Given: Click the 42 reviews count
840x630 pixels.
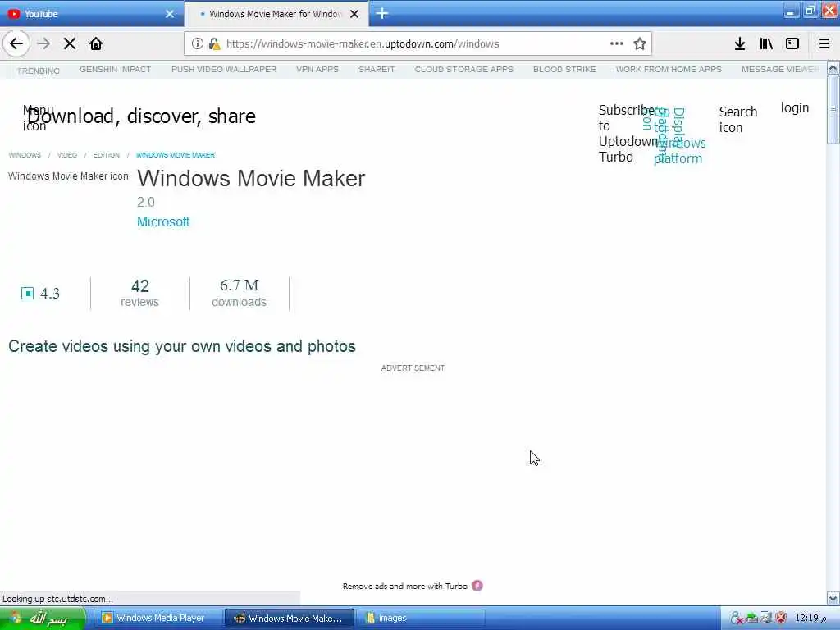Looking at the screenshot, I should point(139,293).
